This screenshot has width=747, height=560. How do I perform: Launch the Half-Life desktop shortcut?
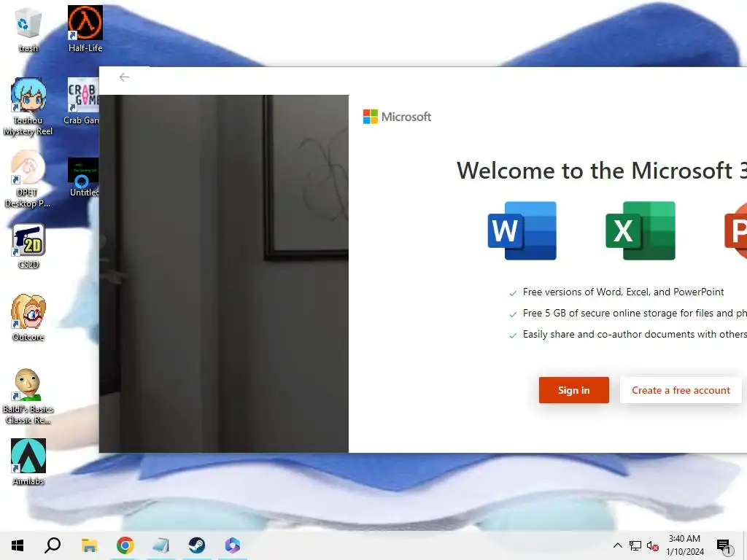click(85, 29)
